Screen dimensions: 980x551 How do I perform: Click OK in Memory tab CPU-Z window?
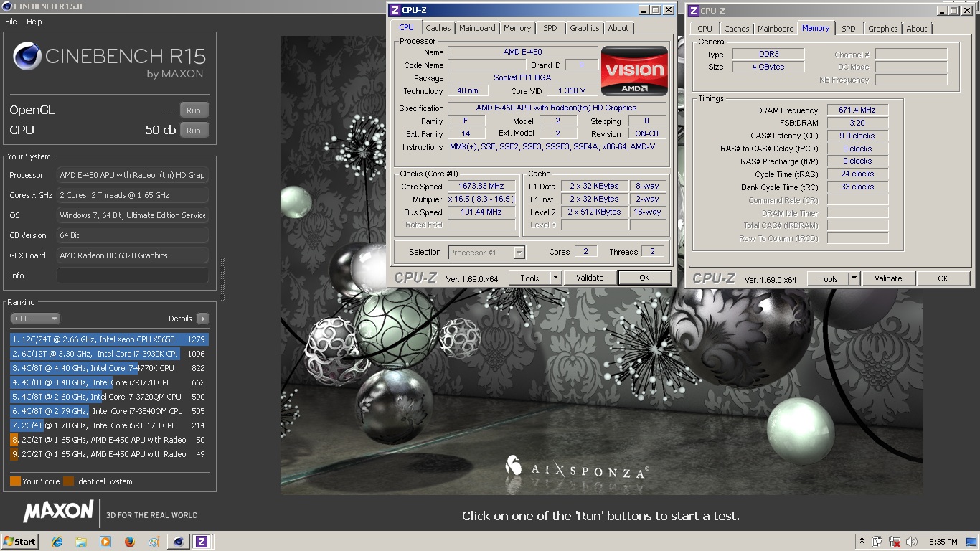pyautogui.click(x=943, y=278)
